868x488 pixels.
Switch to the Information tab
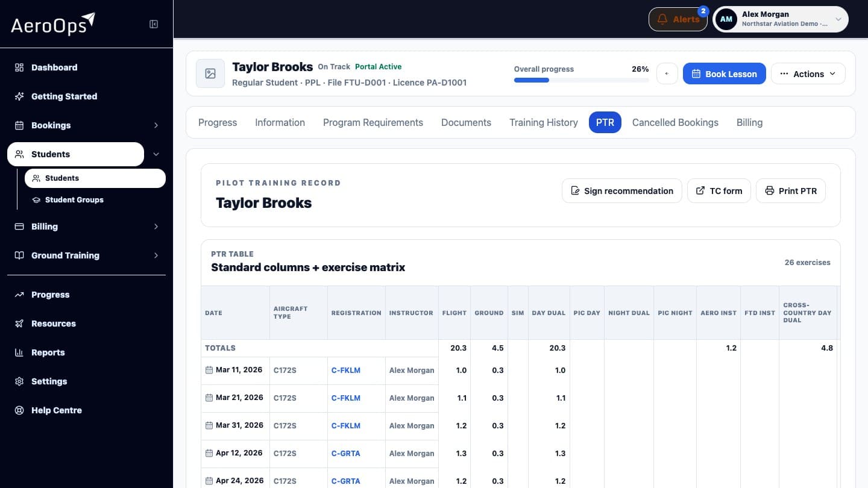click(x=280, y=122)
